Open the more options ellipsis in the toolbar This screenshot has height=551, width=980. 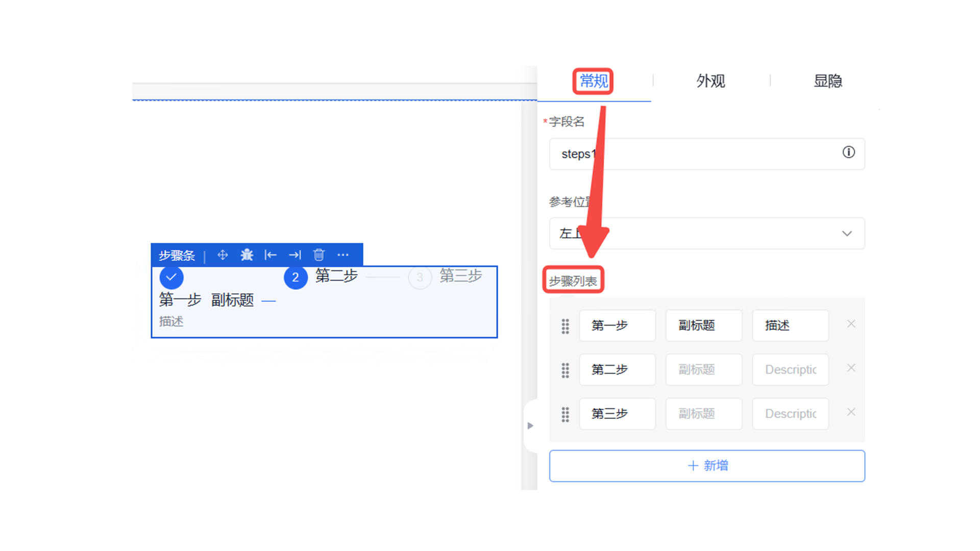343,255
